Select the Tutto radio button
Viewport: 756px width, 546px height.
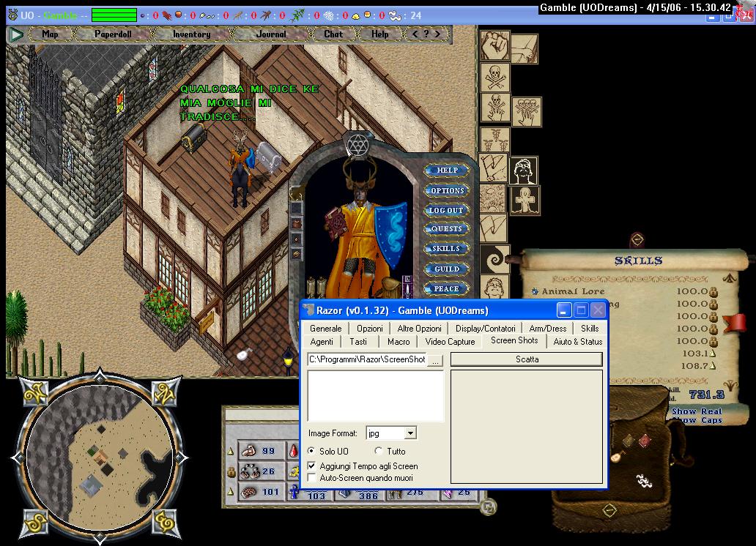pyautogui.click(x=379, y=451)
